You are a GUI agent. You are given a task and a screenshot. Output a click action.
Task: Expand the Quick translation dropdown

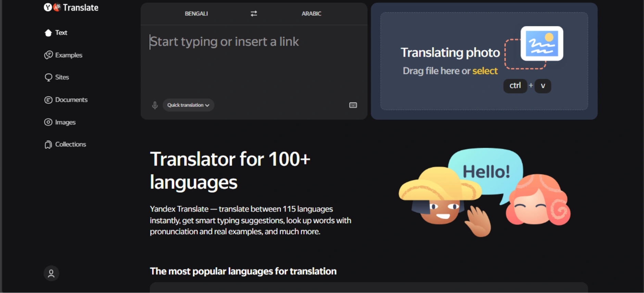click(188, 105)
